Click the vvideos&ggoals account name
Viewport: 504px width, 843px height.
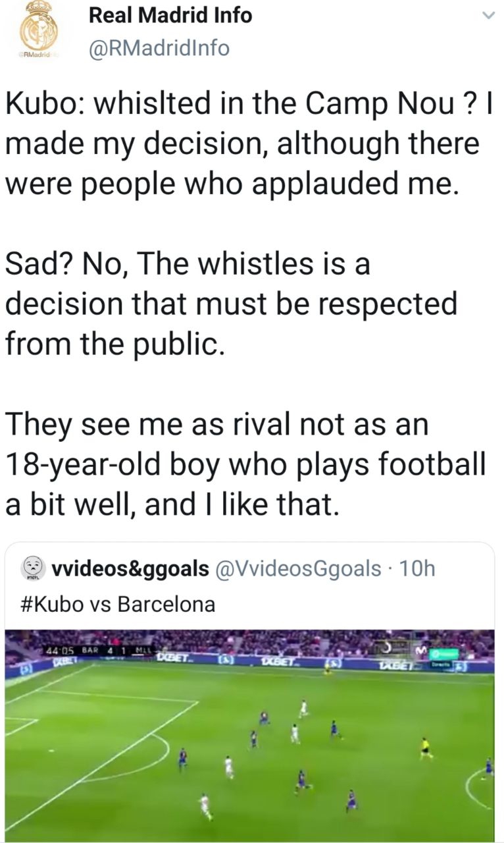pyautogui.click(x=130, y=568)
